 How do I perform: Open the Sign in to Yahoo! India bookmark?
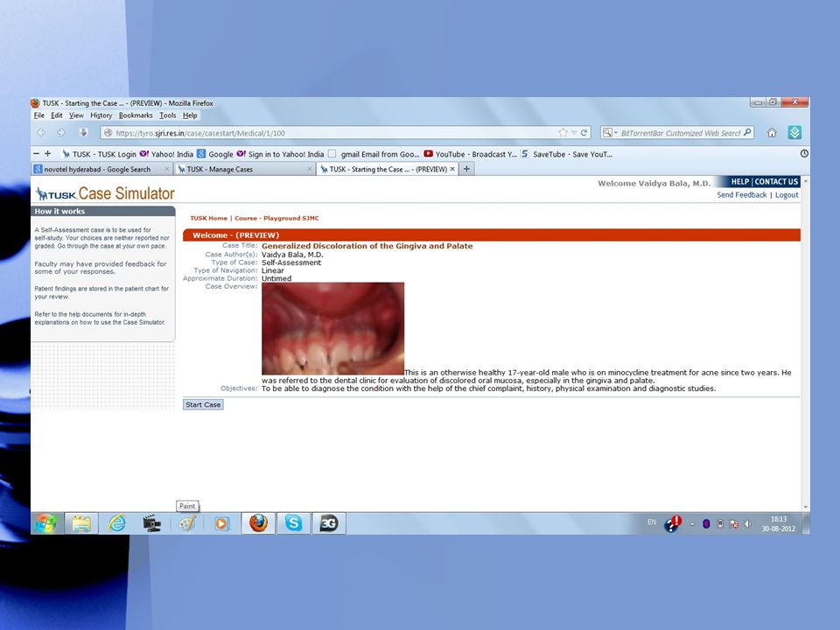tap(280, 154)
